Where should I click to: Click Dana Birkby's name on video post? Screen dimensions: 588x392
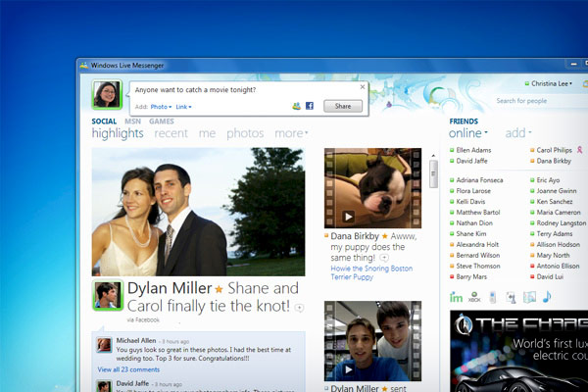(355, 236)
